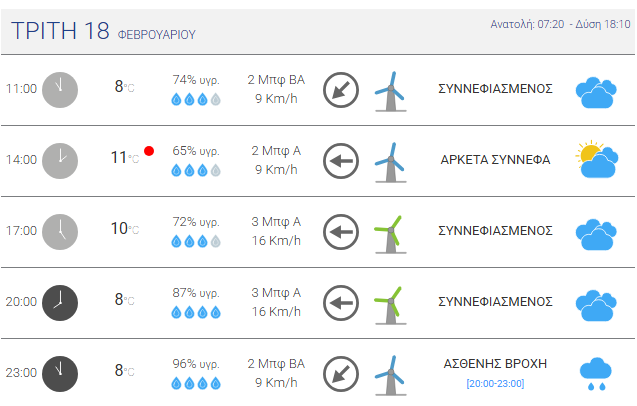Click the partly sunny cloud icon at 14:00

596,159
